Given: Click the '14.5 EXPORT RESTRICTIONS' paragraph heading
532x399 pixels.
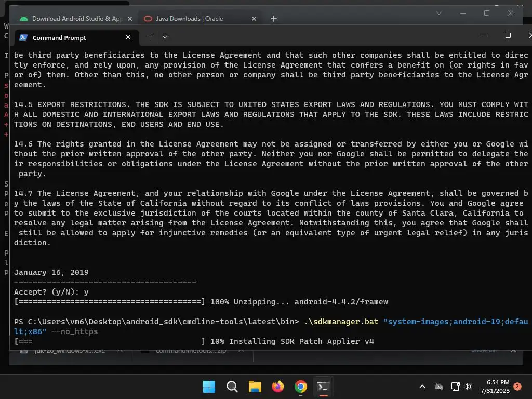Looking at the screenshot, I should coord(70,104).
